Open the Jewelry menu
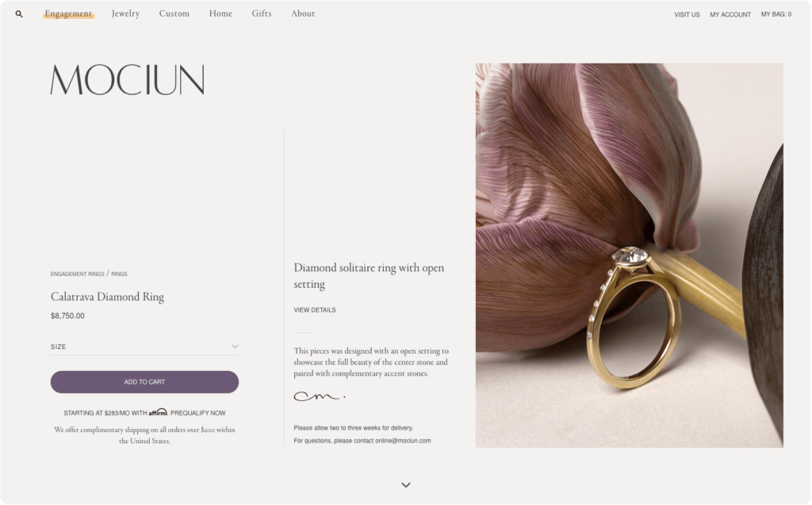This screenshot has height=505, width=812. [126, 14]
